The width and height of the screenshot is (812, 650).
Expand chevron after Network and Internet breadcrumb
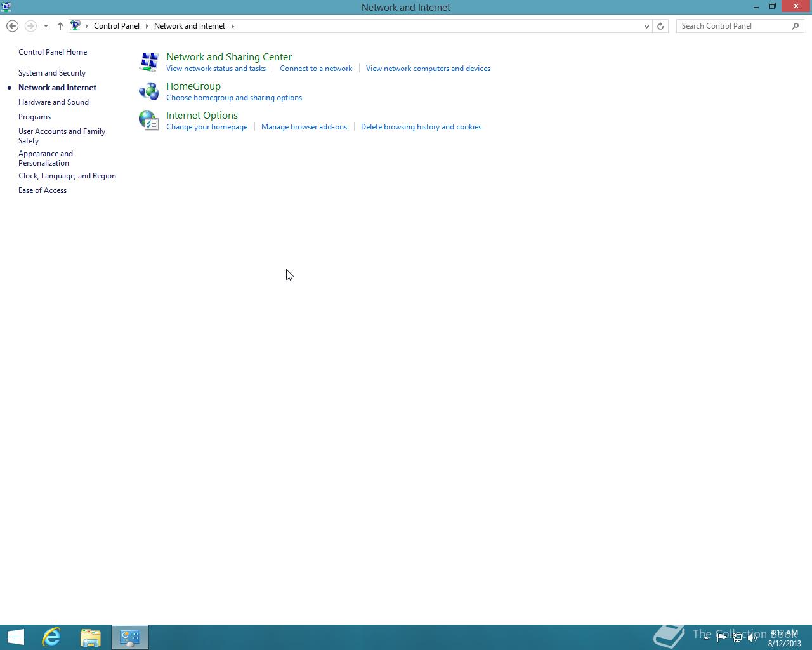pos(233,26)
